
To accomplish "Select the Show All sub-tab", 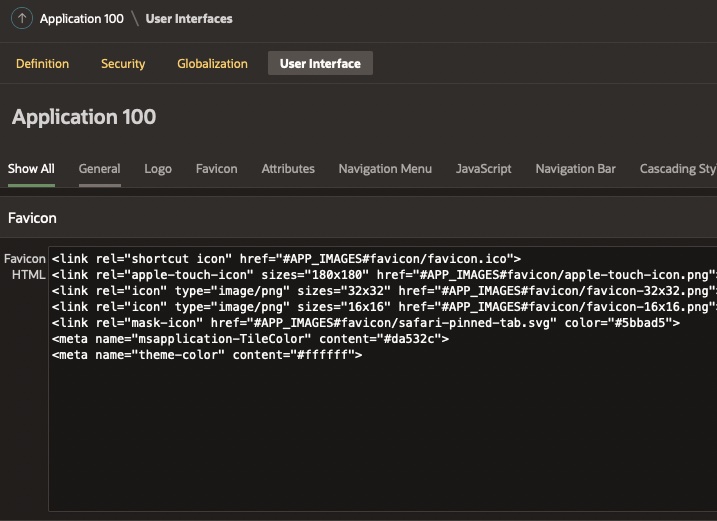I will point(31,168).
